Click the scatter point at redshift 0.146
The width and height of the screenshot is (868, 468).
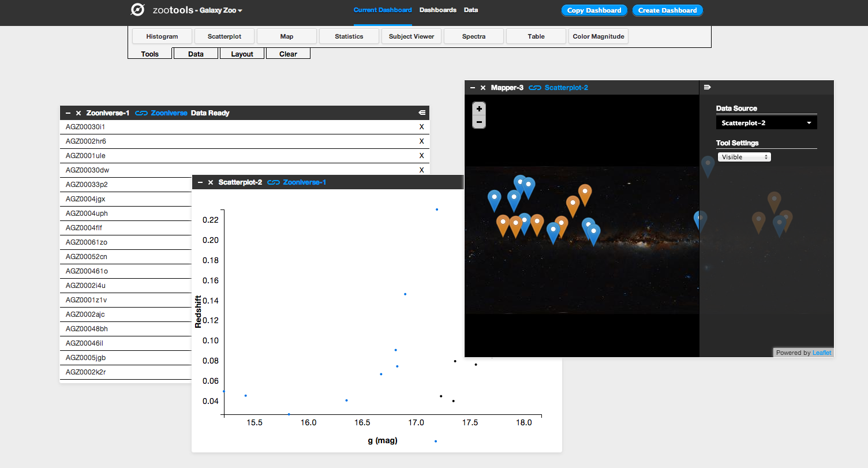click(x=405, y=294)
